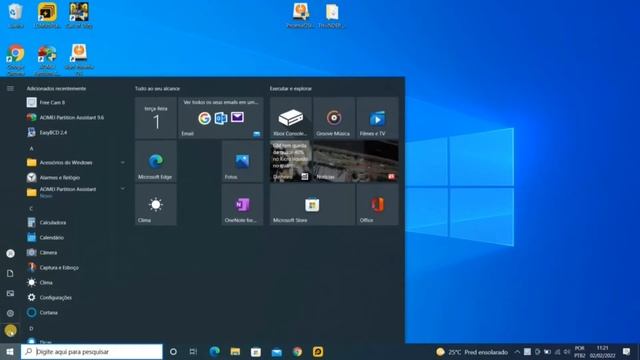Open the notification center icon
The width and height of the screenshot is (640, 360).
click(627, 352)
